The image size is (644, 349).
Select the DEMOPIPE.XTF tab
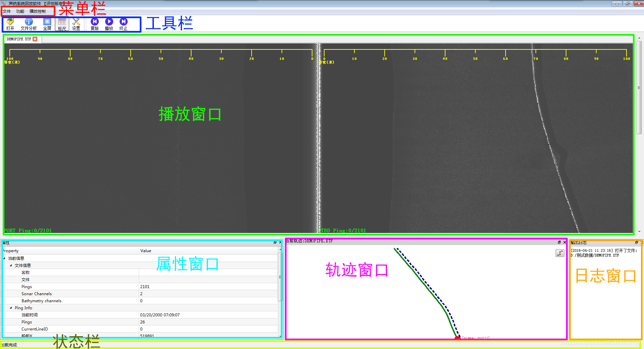(x=19, y=39)
